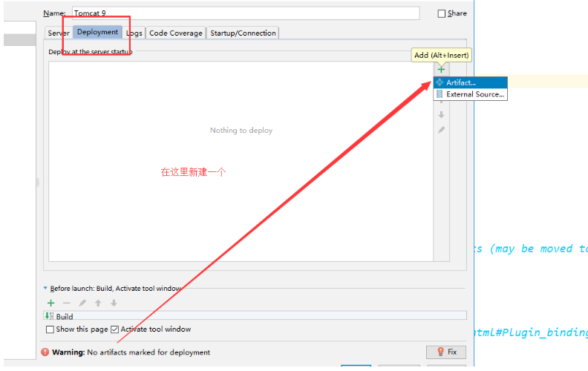
Task: Add a before launch task with plus icon
Action: (51, 303)
